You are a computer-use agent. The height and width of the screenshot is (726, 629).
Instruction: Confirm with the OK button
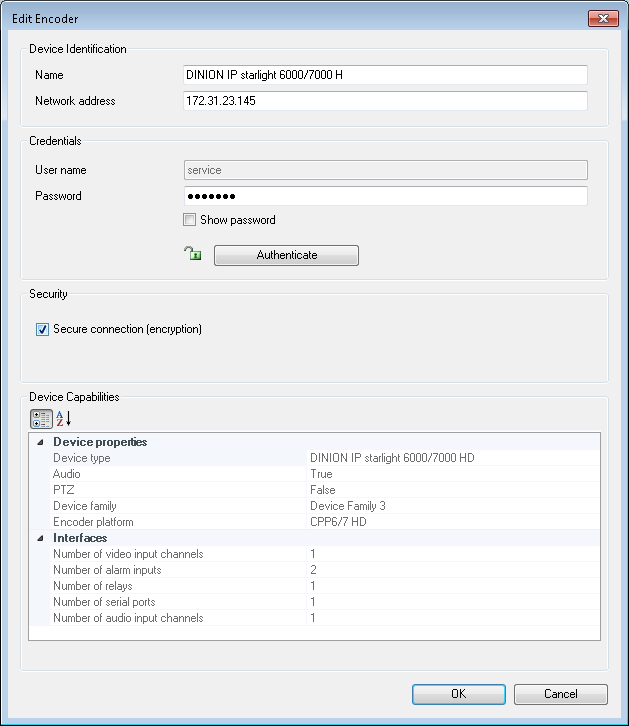pyautogui.click(x=458, y=694)
